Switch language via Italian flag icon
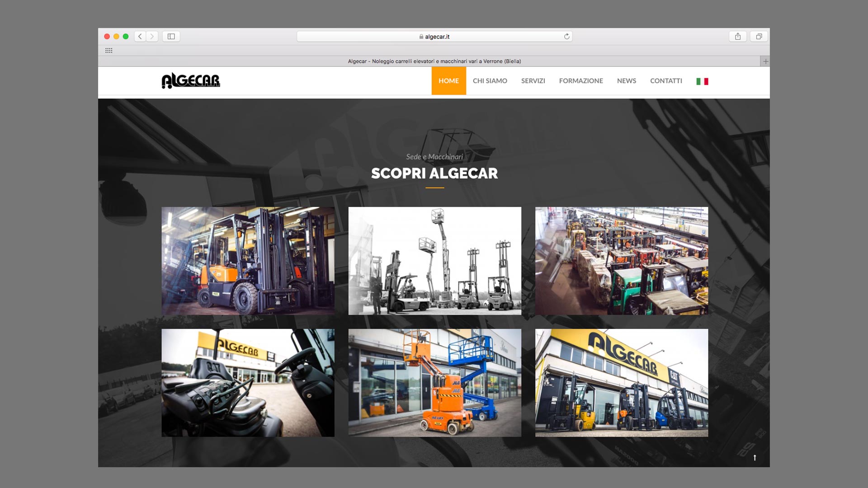Screen dimensions: 868x488 coord(702,81)
